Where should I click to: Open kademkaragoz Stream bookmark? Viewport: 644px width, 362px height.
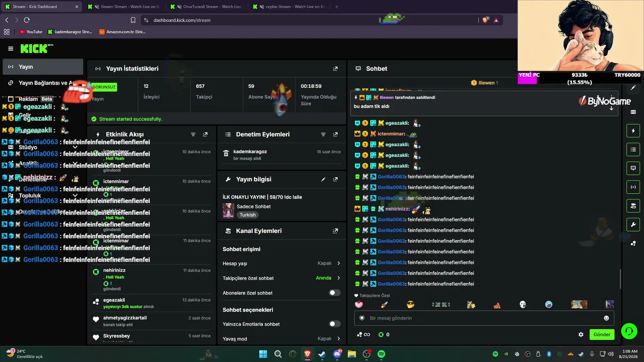[70, 32]
